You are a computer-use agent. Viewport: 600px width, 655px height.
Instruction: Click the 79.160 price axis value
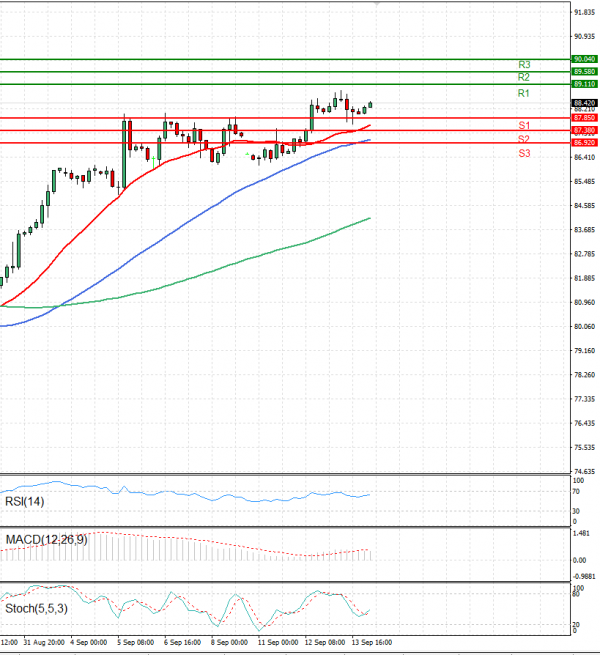click(585, 351)
